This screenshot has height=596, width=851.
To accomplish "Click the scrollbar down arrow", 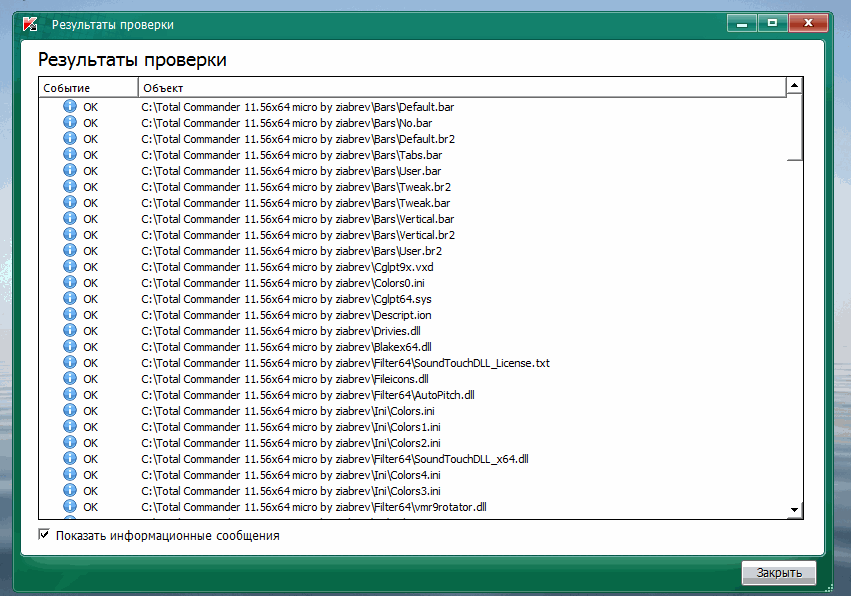I will [x=794, y=510].
